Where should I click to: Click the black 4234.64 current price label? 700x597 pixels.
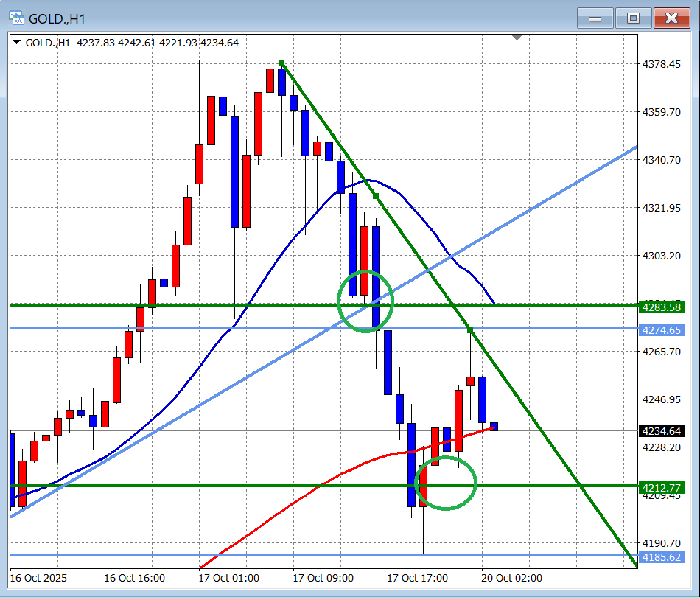[662, 432]
